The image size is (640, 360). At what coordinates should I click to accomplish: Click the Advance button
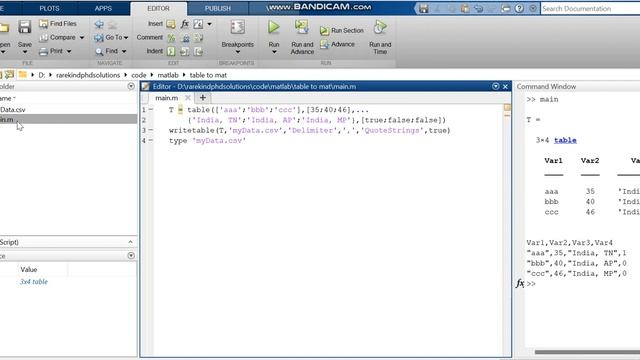pos(338,44)
